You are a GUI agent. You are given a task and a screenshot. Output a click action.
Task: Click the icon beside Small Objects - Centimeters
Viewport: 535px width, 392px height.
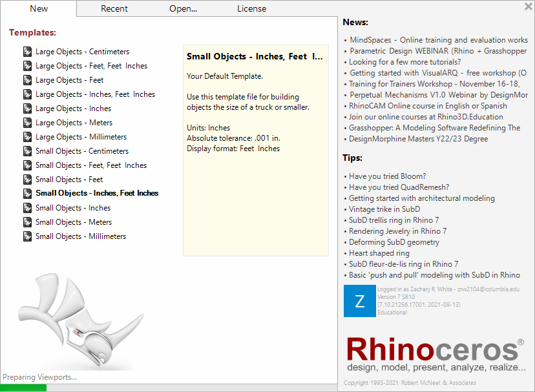[27, 151]
